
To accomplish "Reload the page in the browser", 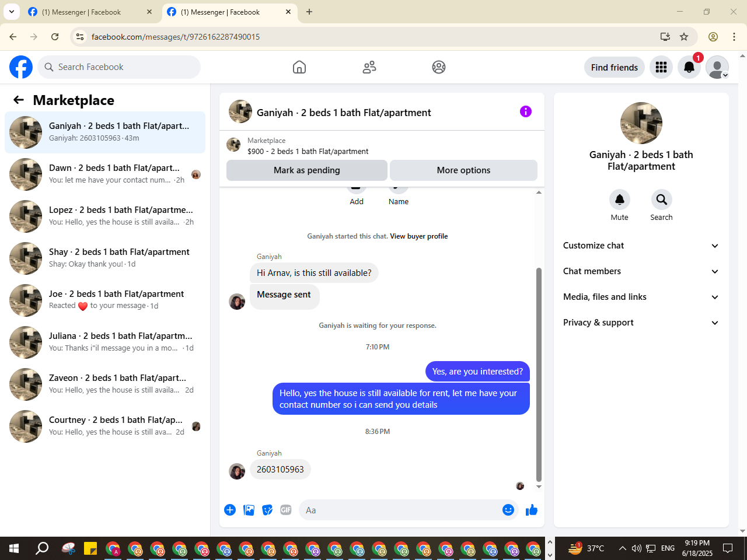I will click(55, 37).
